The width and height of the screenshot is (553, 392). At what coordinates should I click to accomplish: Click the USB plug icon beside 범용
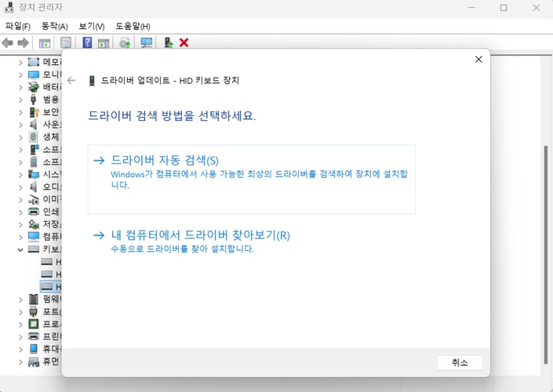[x=33, y=100]
